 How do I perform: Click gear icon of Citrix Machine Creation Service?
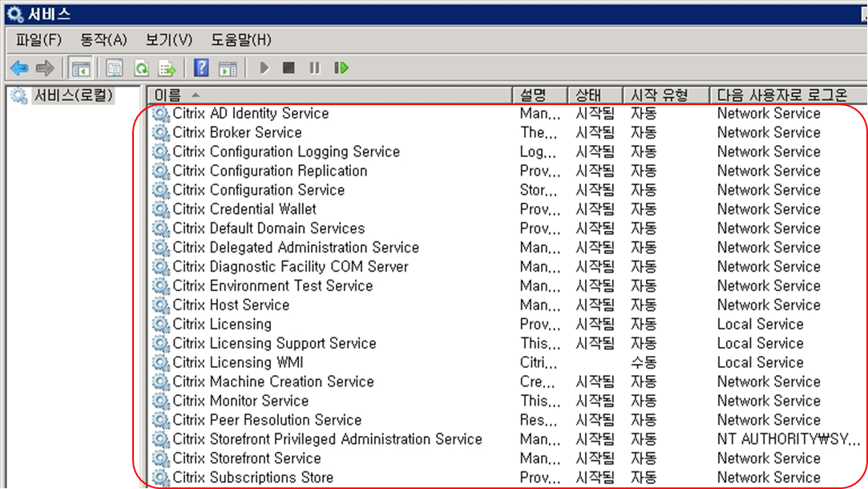click(160, 382)
